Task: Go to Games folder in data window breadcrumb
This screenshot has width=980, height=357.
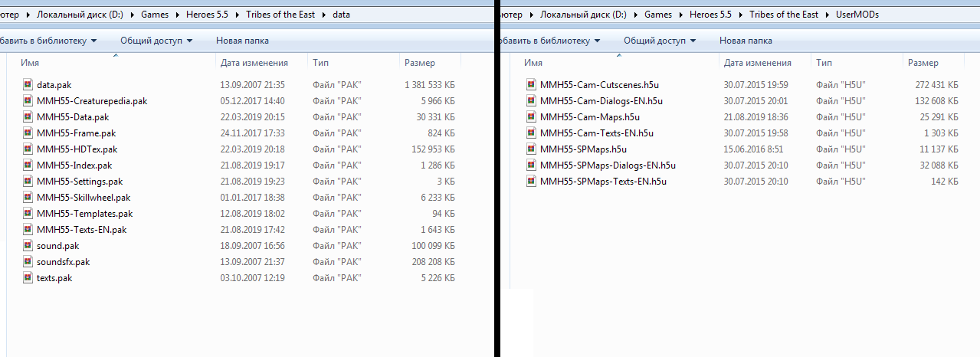Action: coord(154,15)
